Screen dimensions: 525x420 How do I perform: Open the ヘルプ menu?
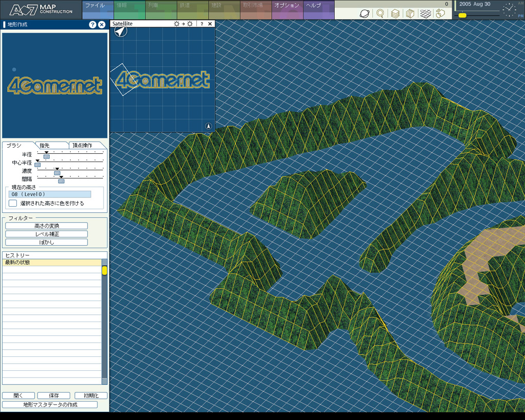tap(319, 10)
